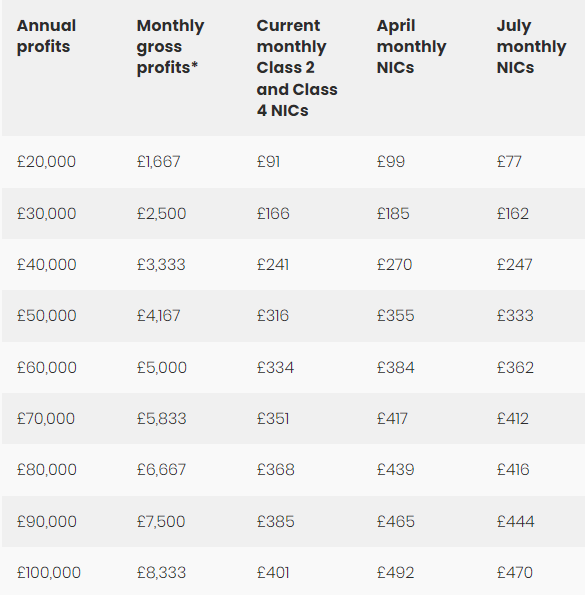
Task: Select the £20,000 annual profits cell
Action: [46, 162]
